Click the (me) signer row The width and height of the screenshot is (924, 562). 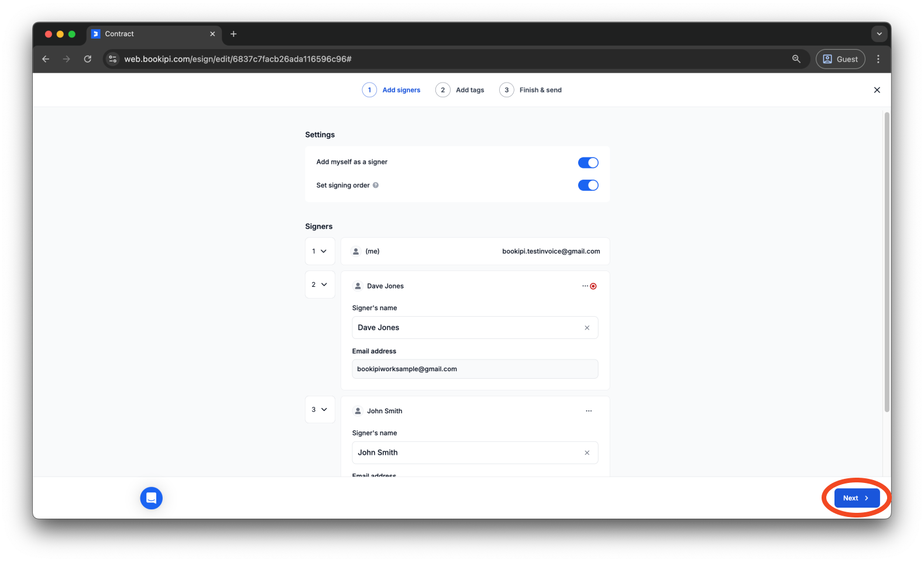click(475, 251)
